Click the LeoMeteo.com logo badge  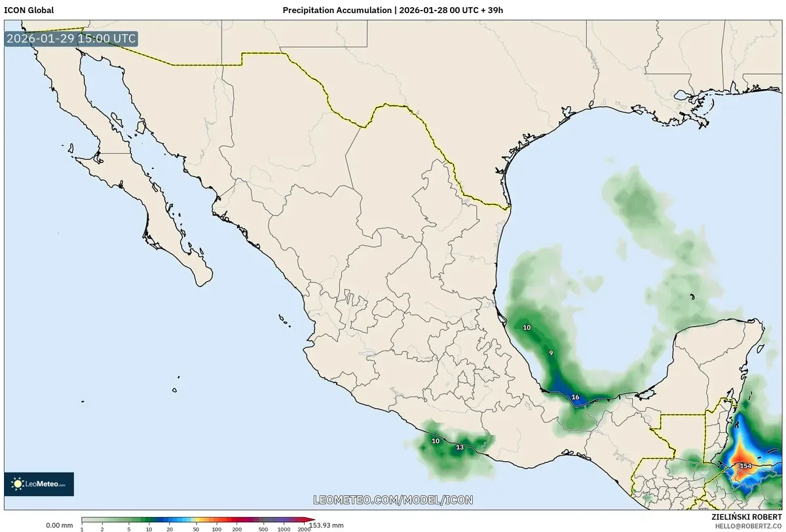pos(38,484)
